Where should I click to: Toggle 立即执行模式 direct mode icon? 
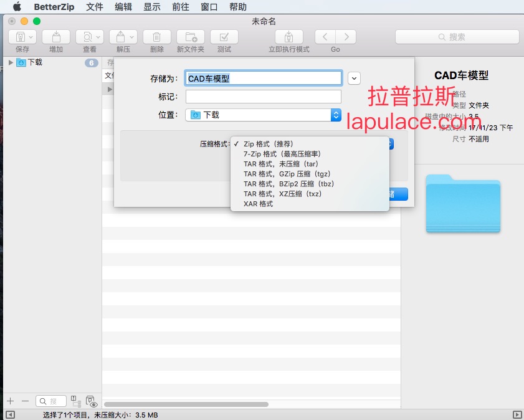(289, 37)
